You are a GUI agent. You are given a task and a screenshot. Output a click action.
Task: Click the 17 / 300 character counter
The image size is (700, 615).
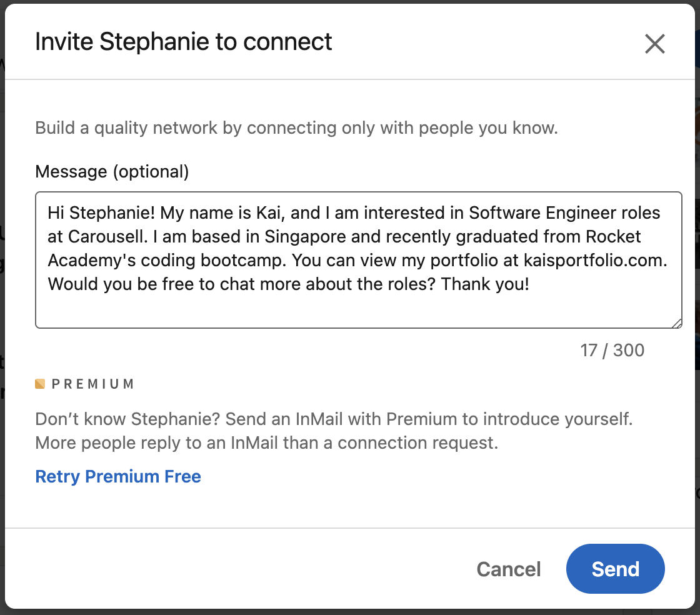coord(612,350)
